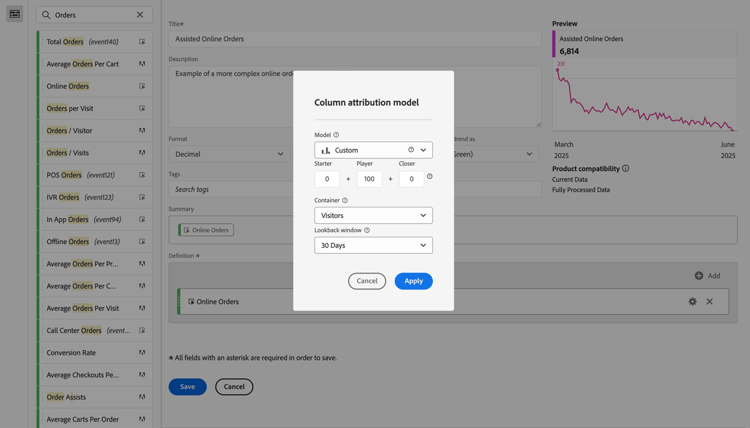Cancel metric builder editing
This screenshot has width=750, height=428.
(x=234, y=386)
